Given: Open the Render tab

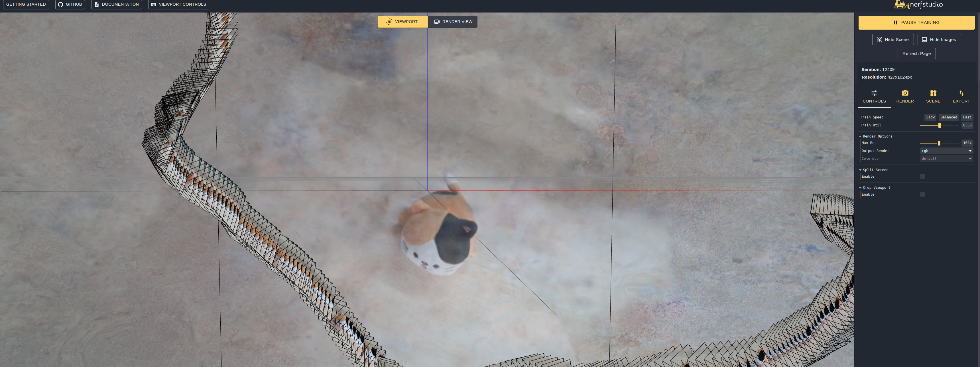Looking at the screenshot, I should point(905,97).
